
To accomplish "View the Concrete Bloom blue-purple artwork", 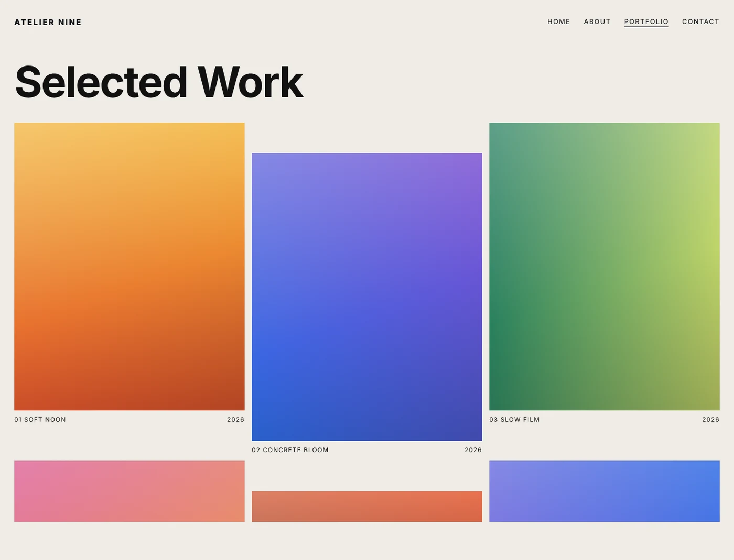I will tap(367, 297).
